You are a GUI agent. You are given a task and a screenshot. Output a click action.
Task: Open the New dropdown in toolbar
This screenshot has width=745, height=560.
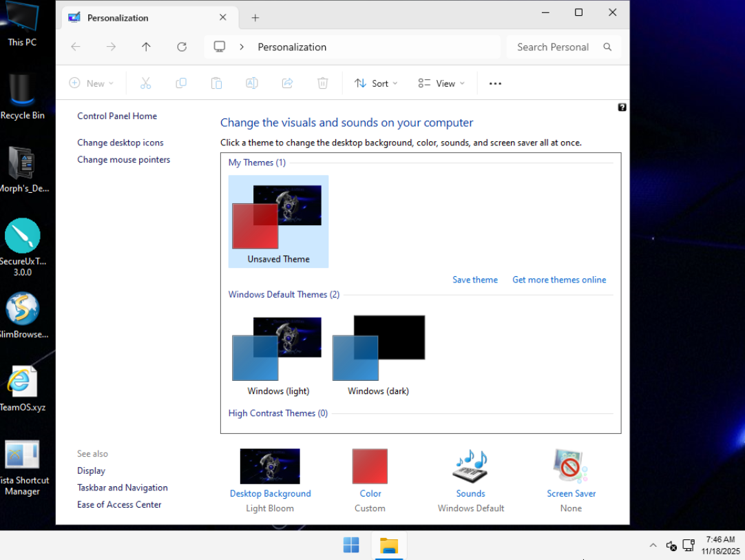92,83
